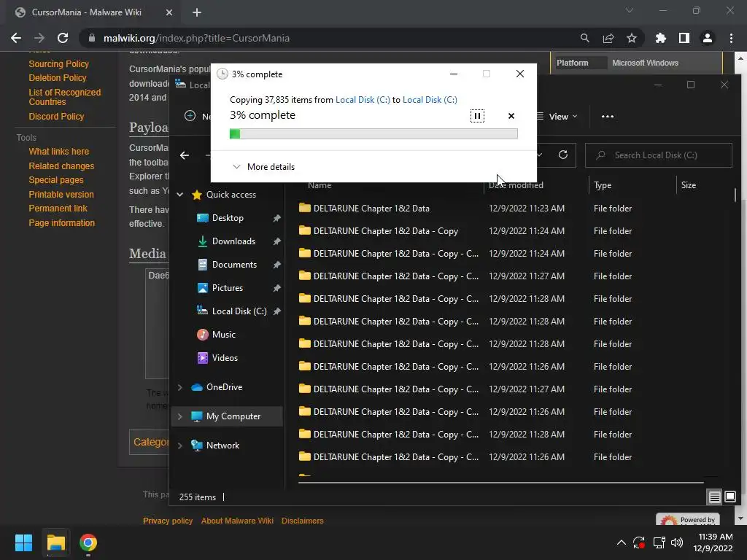The width and height of the screenshot is (747, 560).
Task: Open Local Disk (C:) destination link
Action: pyautogui.click(x=430, y=99)
